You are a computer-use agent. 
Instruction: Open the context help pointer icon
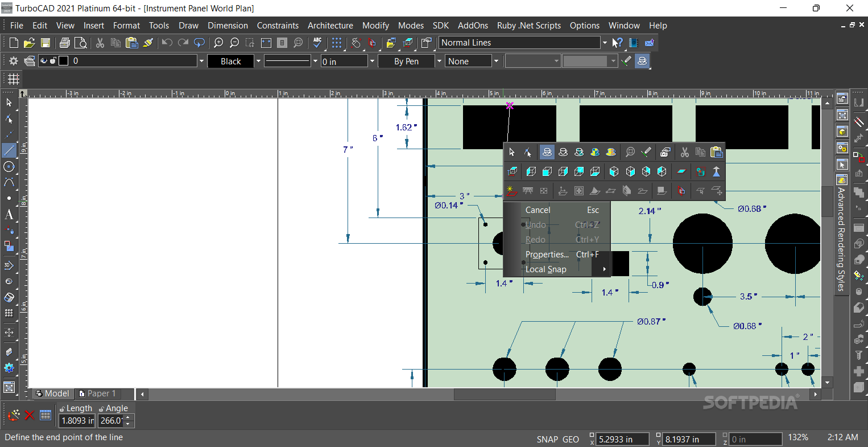[x=618, y=43]
